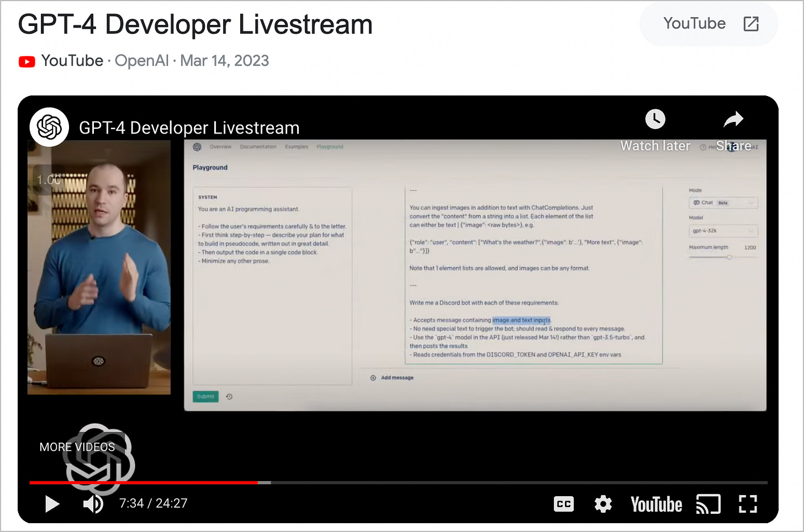The image size is (804, 532).
Task: Select the Overview tab in Playground
Action: (x=220, y=147)
